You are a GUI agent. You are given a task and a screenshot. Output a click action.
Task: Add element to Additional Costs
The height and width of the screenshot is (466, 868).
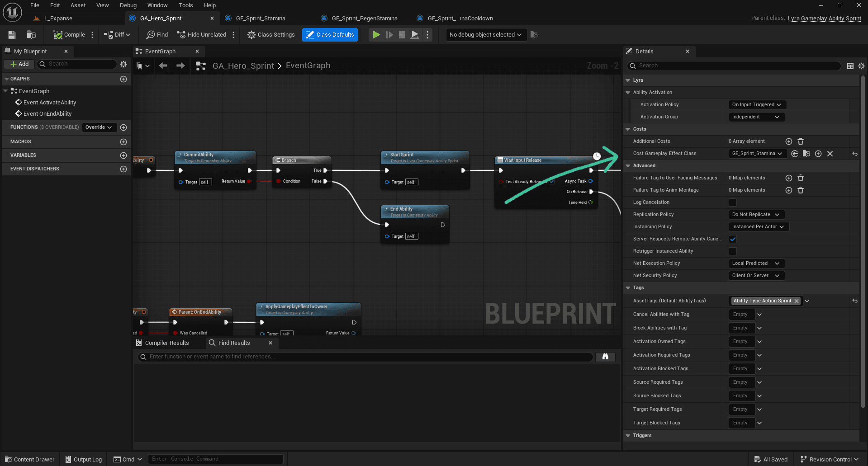789,141
